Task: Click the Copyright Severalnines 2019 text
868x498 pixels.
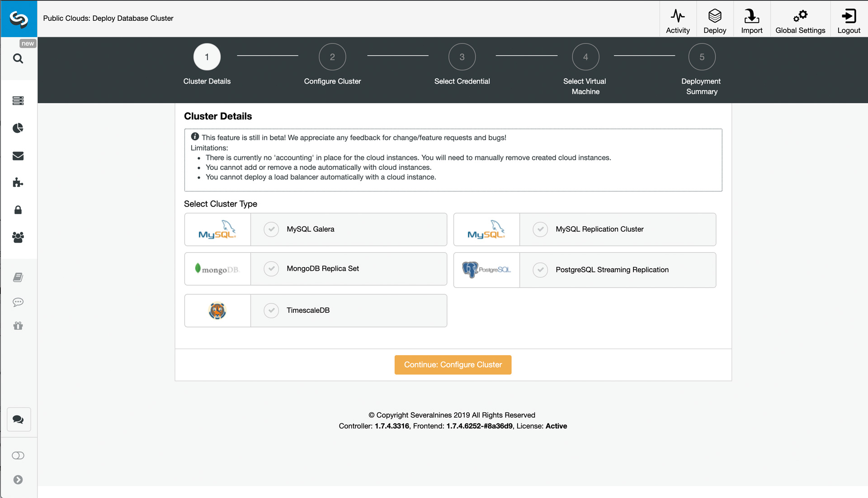Action: [x=452, y=415]
